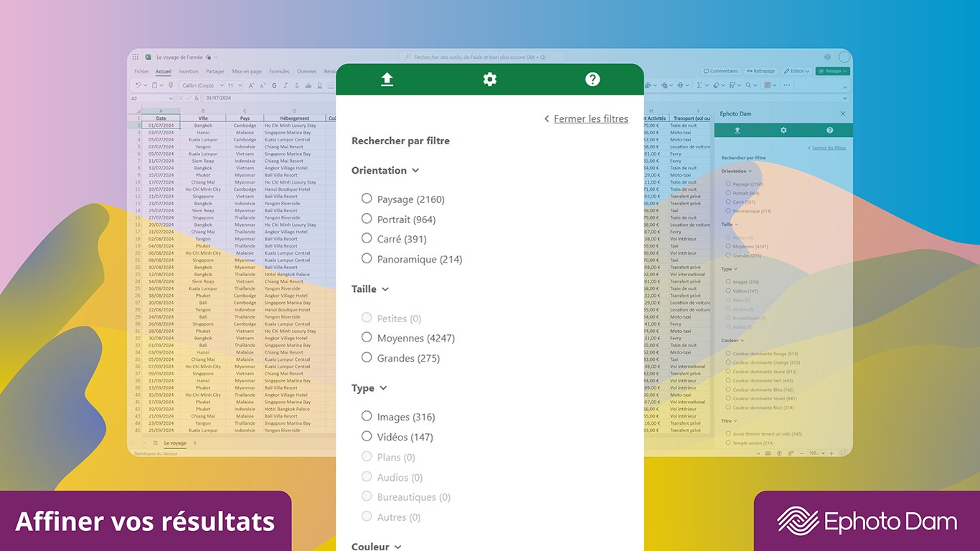Click the Paste clipboard icon in Excel toolbar
Viewport: 980px width, 551px height.
point(154,85)
